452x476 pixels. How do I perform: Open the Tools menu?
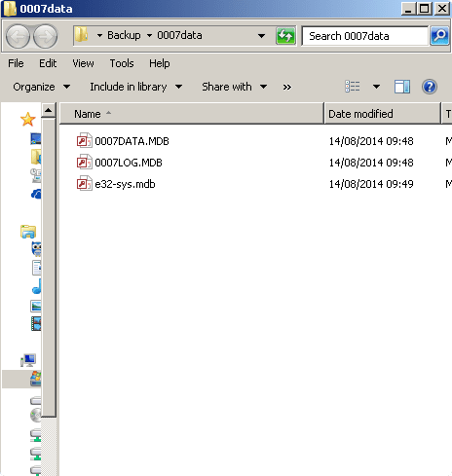tap(122, 63)
